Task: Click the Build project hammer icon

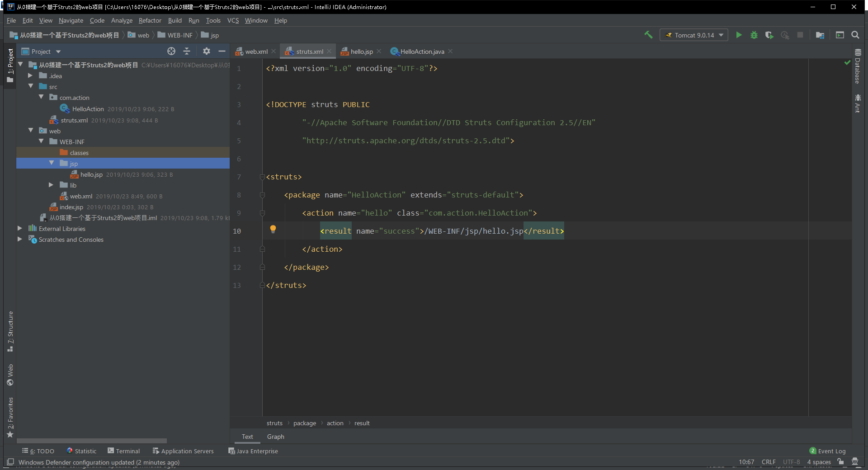Action: point(648,35)
